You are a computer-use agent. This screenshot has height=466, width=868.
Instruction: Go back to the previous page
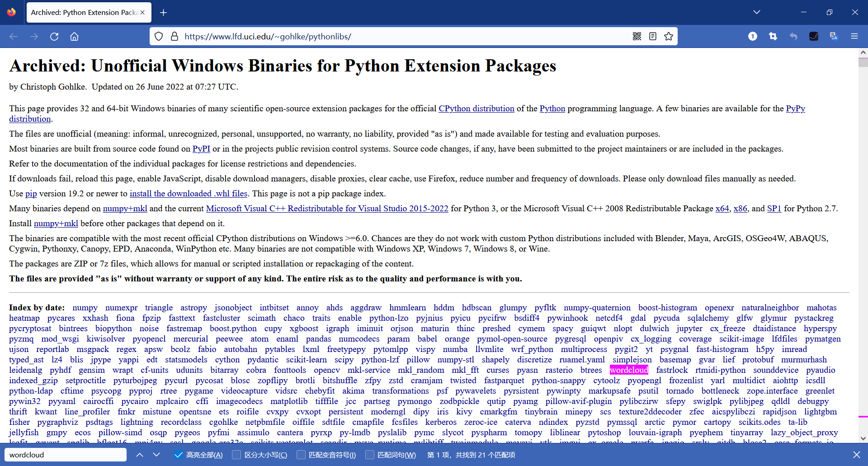14,36
